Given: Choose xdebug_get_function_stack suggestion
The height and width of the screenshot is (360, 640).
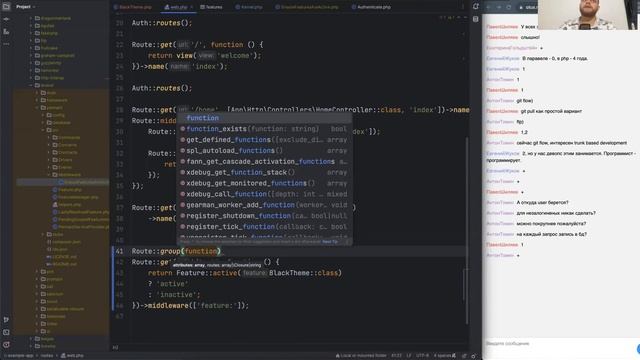Looking at the screenshot, I should pyautogui.click(x=264, y=172).
